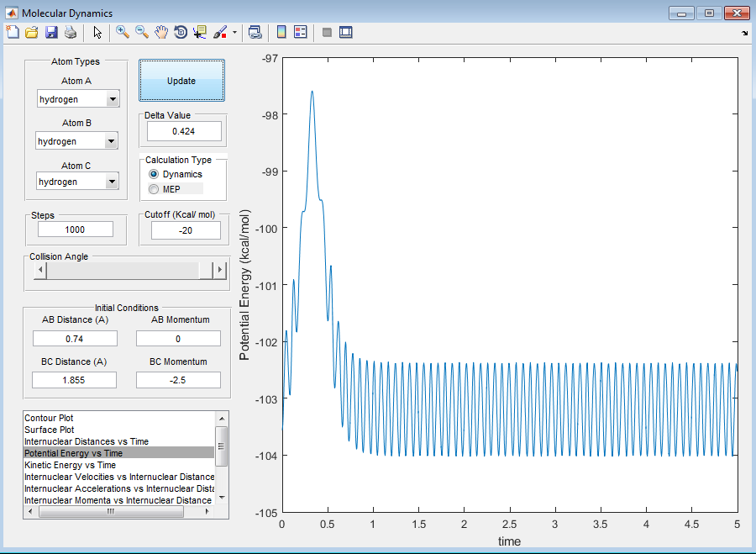This screenshot has width=756, height=554.
Task: Expand the Atom B element dropdown
Action: [113, 141]
